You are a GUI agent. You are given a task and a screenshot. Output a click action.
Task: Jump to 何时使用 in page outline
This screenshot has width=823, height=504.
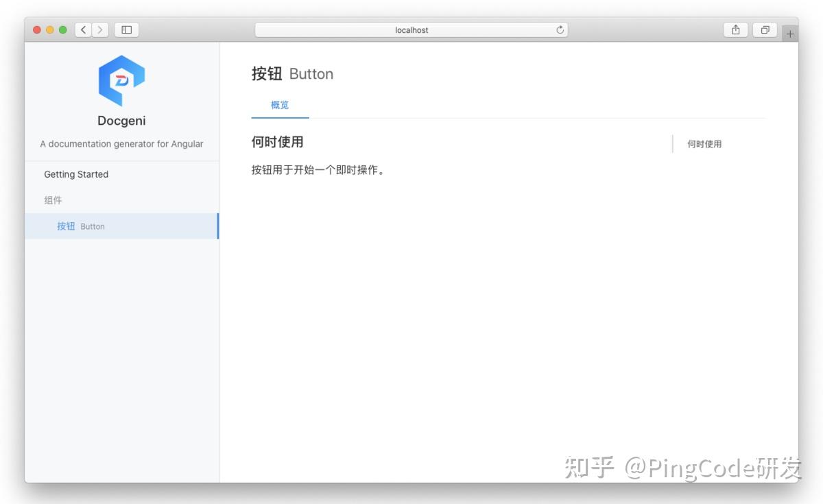point(704,144)
